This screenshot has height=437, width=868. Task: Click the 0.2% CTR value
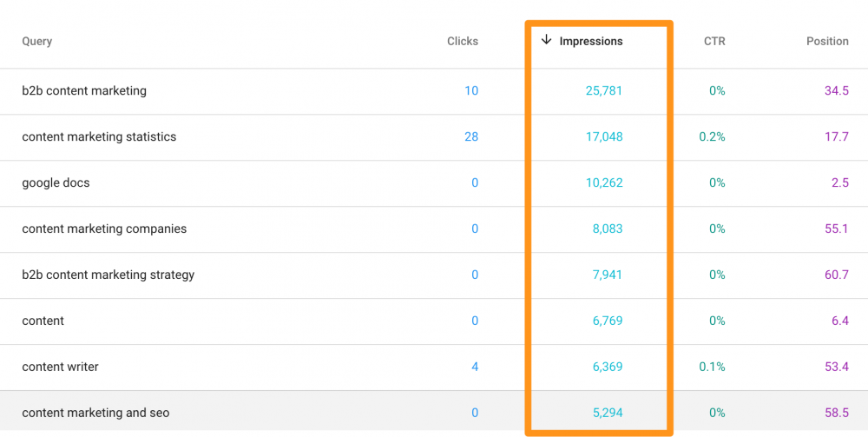tap(711, 136)
